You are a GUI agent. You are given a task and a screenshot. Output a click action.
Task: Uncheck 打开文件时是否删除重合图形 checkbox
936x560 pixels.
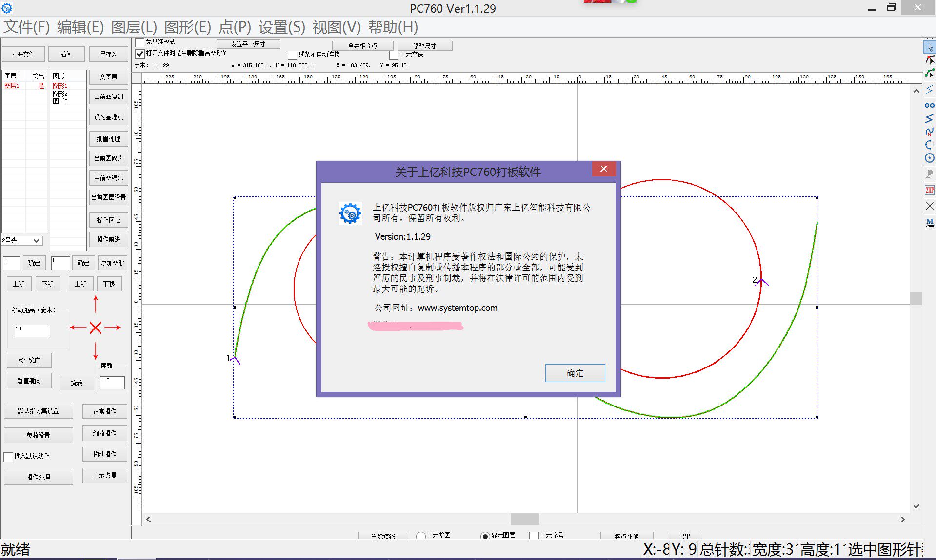[x=140, y=53]
